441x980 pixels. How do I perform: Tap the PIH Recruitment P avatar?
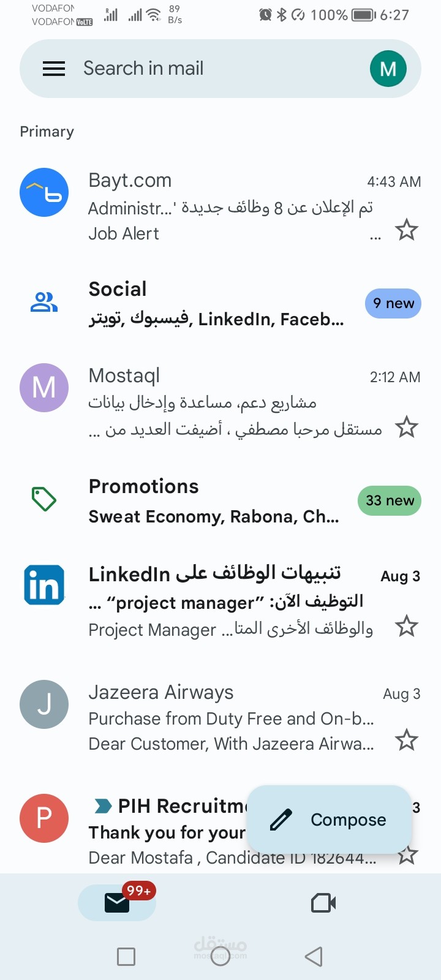click(44, 818)
